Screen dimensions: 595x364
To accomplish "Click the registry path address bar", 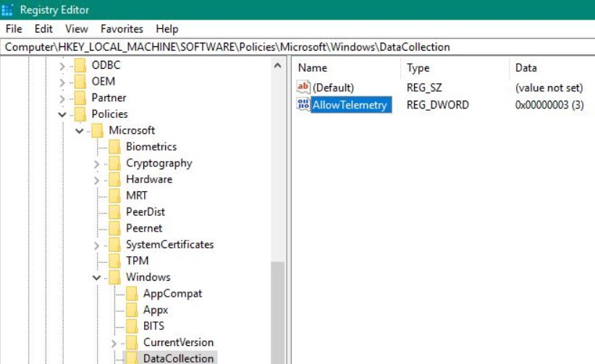I will pyautogui.click(x=297, y=47).
